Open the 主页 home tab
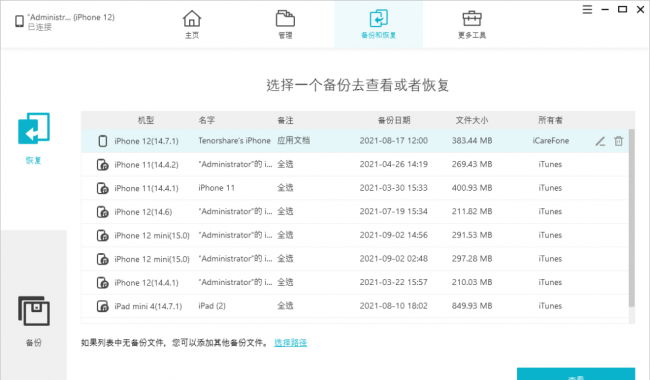Image resolution: width=650 pixels, height=380 pixels. pyautogui.click(x=192, y=24)
